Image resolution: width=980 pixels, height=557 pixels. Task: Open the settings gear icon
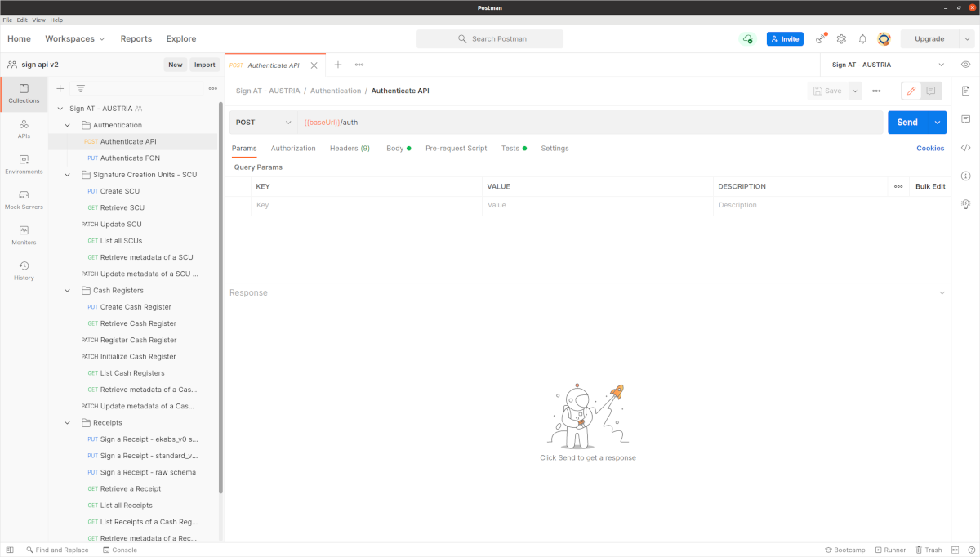pyautogui.click(x=841, y=39)
